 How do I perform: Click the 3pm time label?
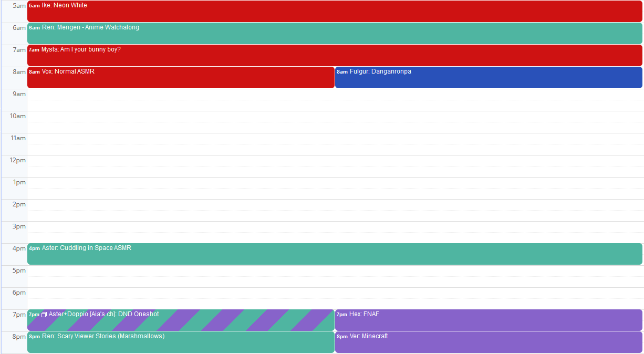tap(19, 226)
